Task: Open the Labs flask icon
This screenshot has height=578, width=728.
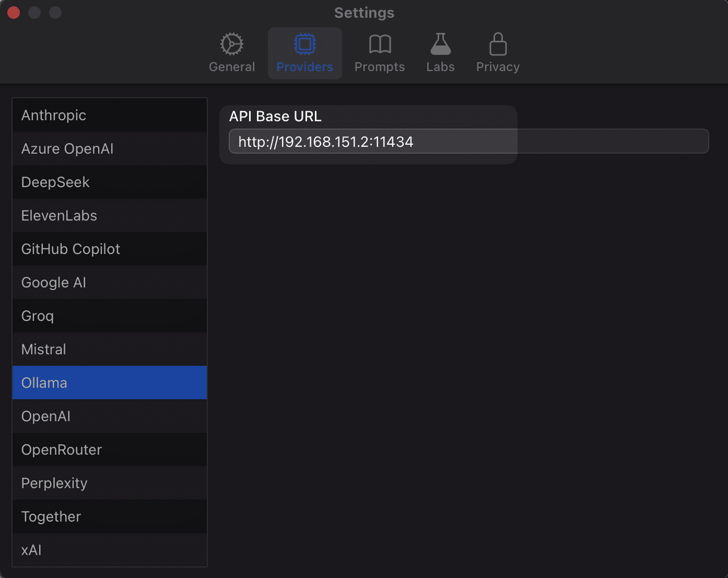Action: [440, 44]
